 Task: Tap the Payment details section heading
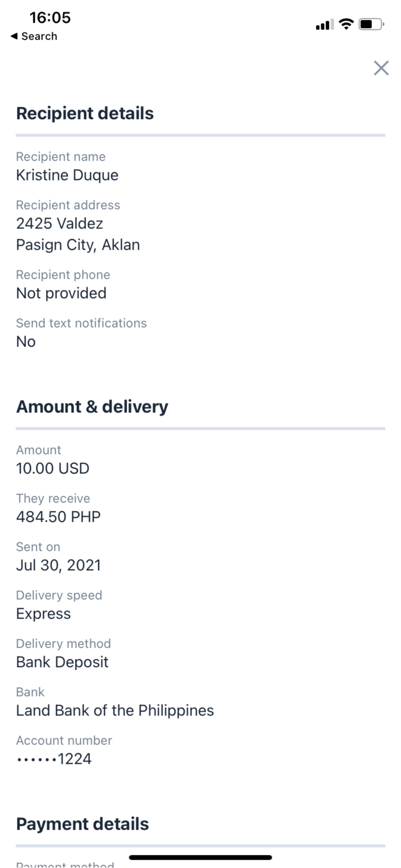point(83,824)
